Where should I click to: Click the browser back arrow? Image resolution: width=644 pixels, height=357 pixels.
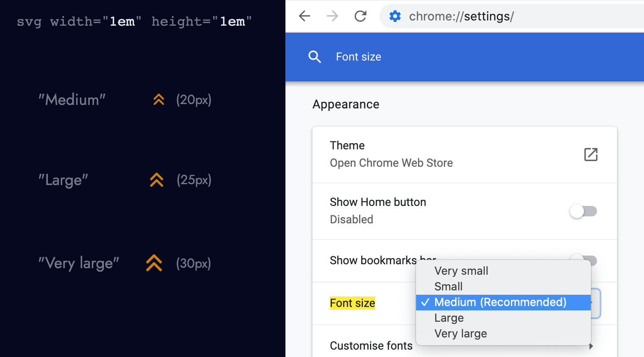pyautogui.click(x=305, y=17)
